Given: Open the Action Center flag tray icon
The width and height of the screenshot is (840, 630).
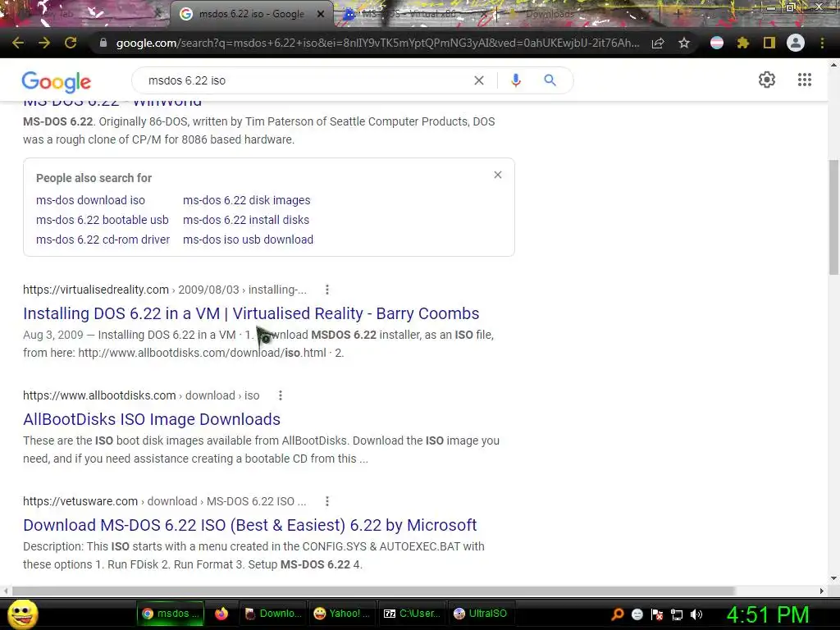Looking at the screenshot, I should pyautogui.click(x=657, y=614).
